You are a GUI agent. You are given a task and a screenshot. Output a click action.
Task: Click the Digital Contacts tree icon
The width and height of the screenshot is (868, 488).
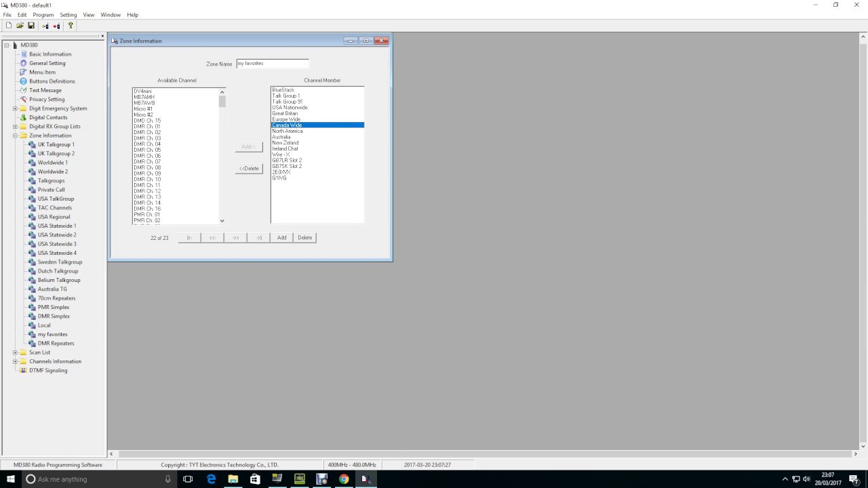23,117
